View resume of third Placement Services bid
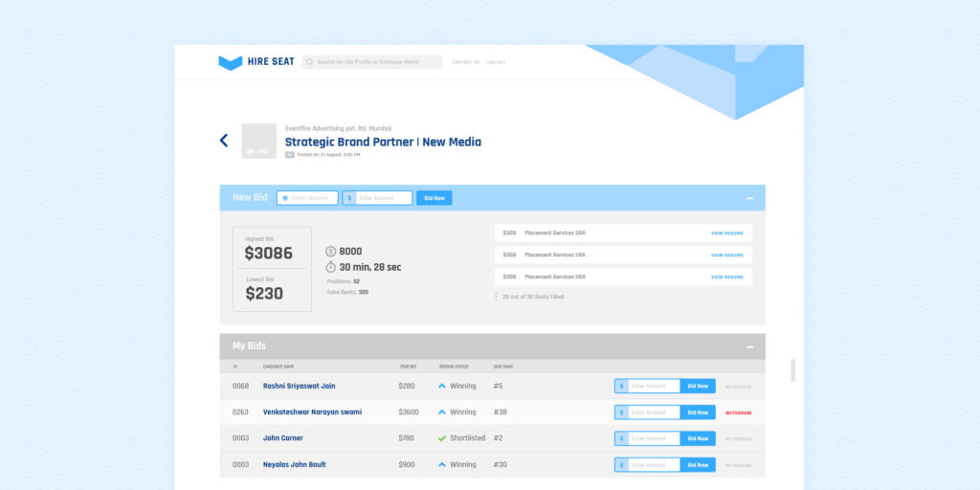Viewport: 980px width, 490px height. (727, 277)
